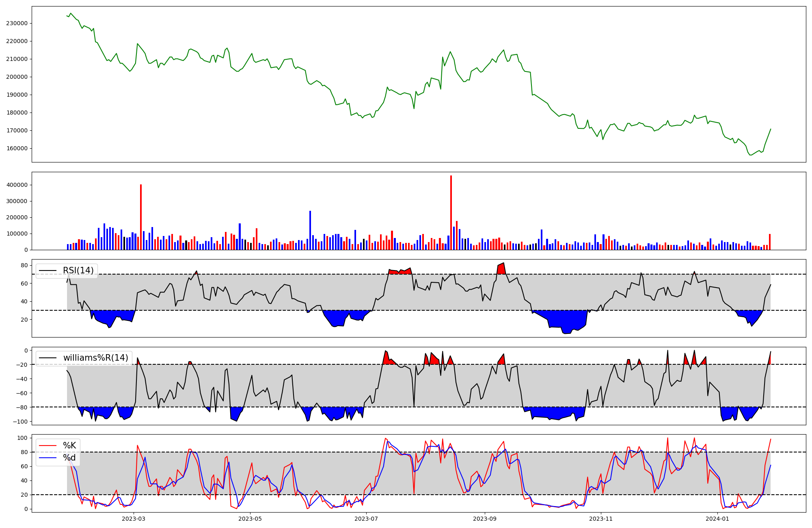Click the 210000 price axis label
The width and height of the screenshot is (812, 528).
tap(17, 59)
